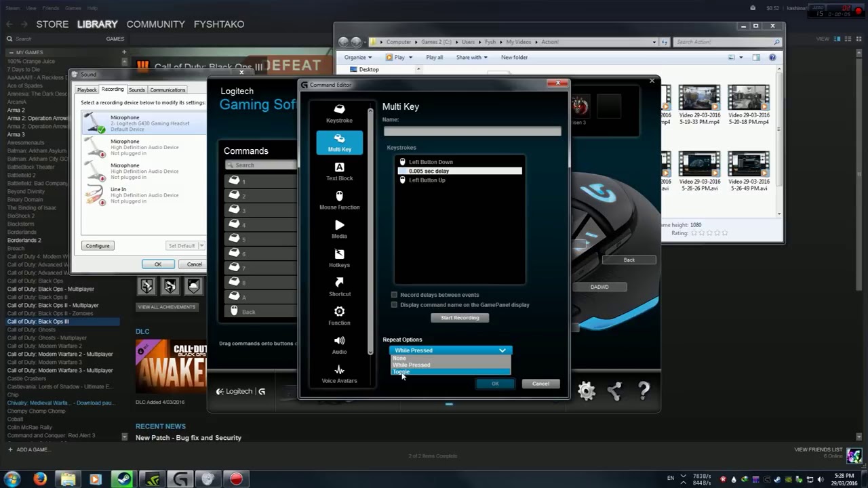The width and height of the screenshot is (868, 488).
Task: Open Firefox from the taskbar
Action: coord(40,479)
